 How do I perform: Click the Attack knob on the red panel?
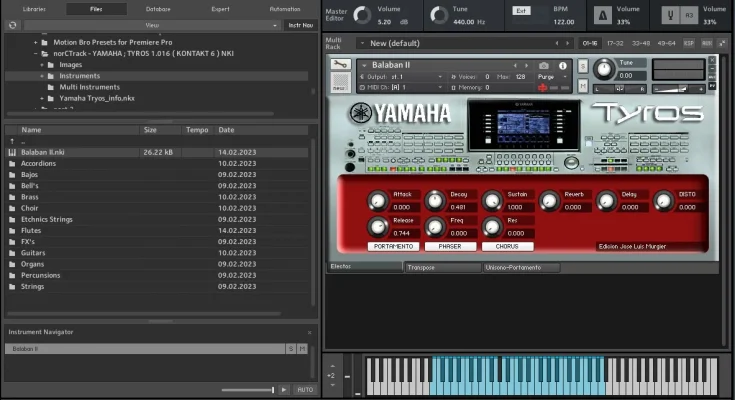377,199
